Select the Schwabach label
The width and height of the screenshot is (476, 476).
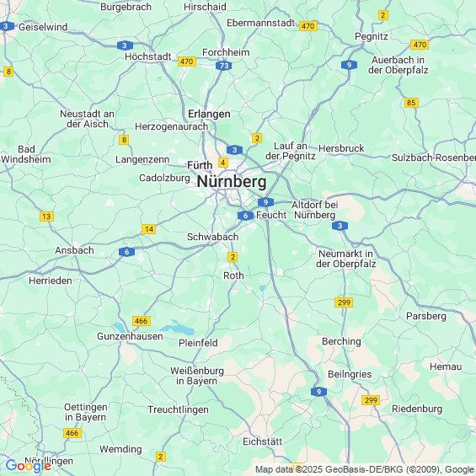click(212, 237)
